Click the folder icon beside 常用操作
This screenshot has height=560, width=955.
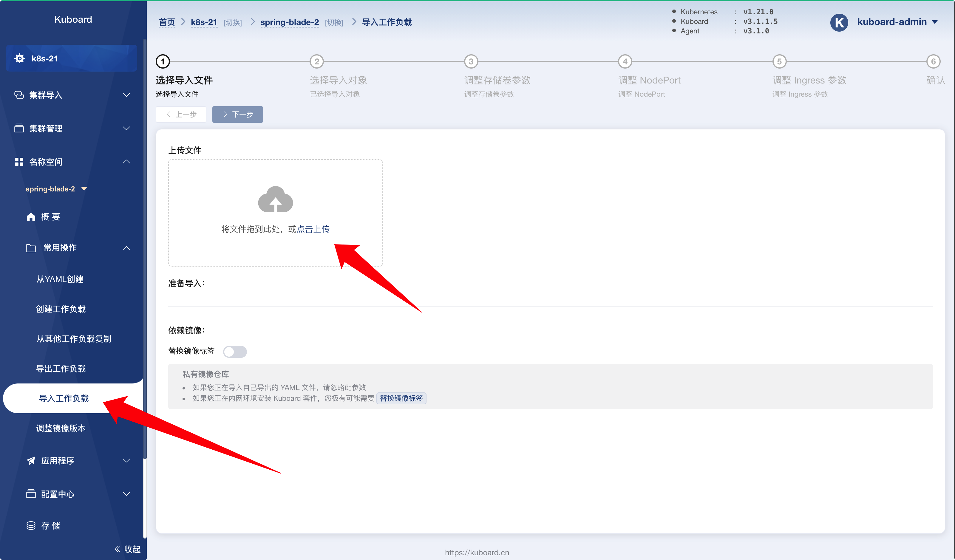[31, 248]
